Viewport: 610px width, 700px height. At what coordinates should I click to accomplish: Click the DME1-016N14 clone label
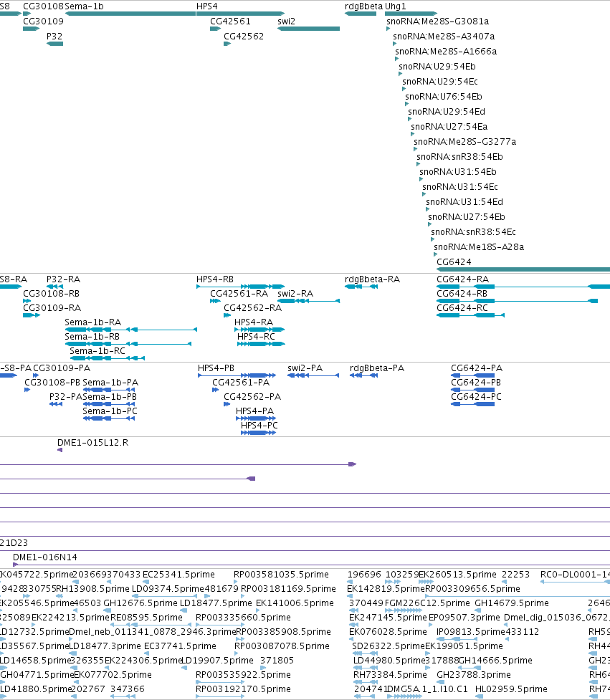[x=45, y=557]
